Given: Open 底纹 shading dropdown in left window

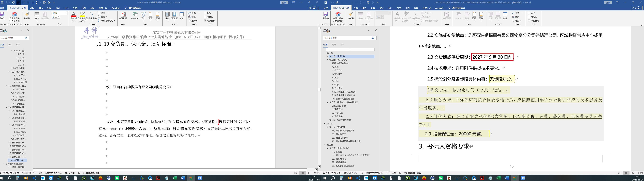Looking at the screenshot, I should 106,17.
